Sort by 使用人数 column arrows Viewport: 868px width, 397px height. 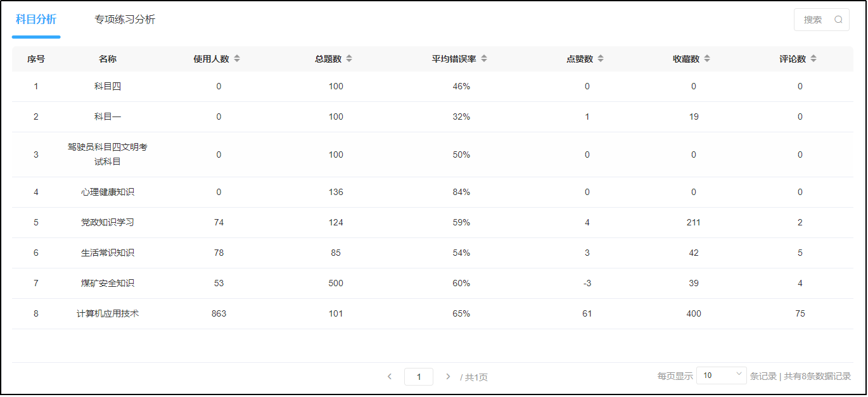pos(237,59)
